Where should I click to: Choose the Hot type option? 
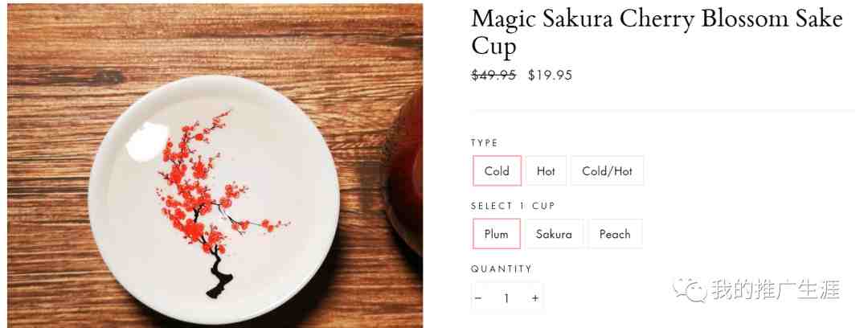click(x=546, y=171)
